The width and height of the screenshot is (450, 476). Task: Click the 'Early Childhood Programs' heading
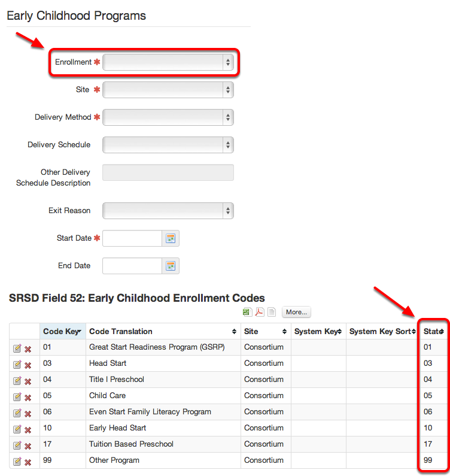click(x=77, y=16)
